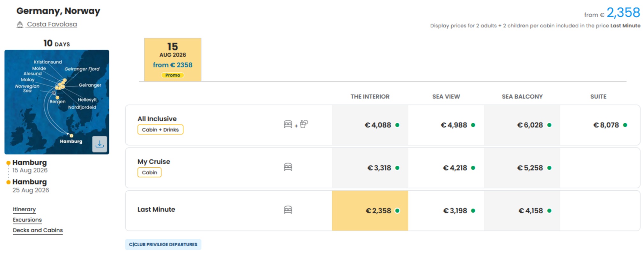Open the Excursions link
The height and width of the screenshot is (255, 644).
click(27, 220)
